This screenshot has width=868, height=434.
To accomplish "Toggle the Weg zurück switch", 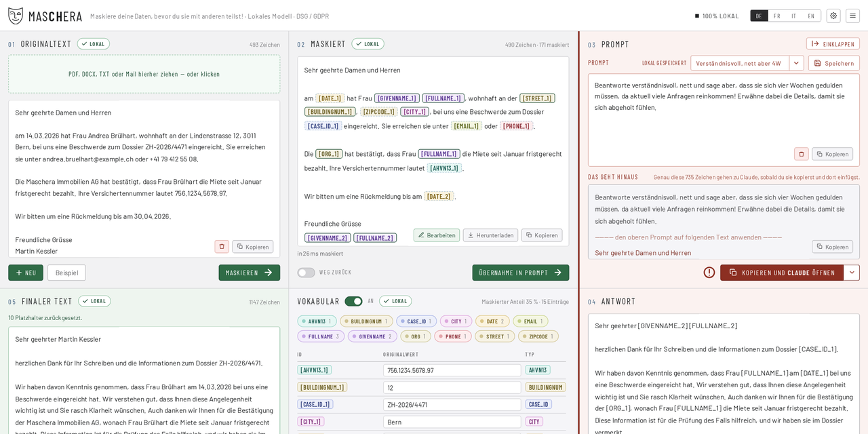I will 306,273.
